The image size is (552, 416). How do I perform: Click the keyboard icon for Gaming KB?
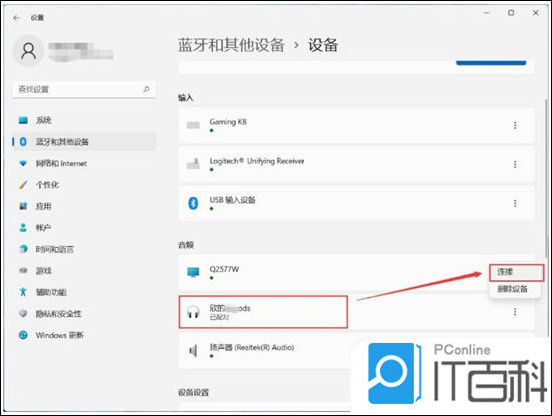click(193, 125)
